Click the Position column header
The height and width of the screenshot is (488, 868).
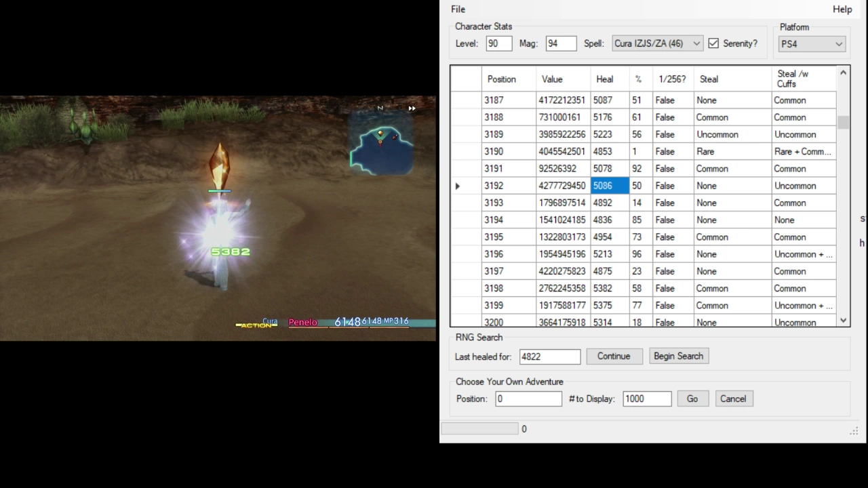pos(509,79)
